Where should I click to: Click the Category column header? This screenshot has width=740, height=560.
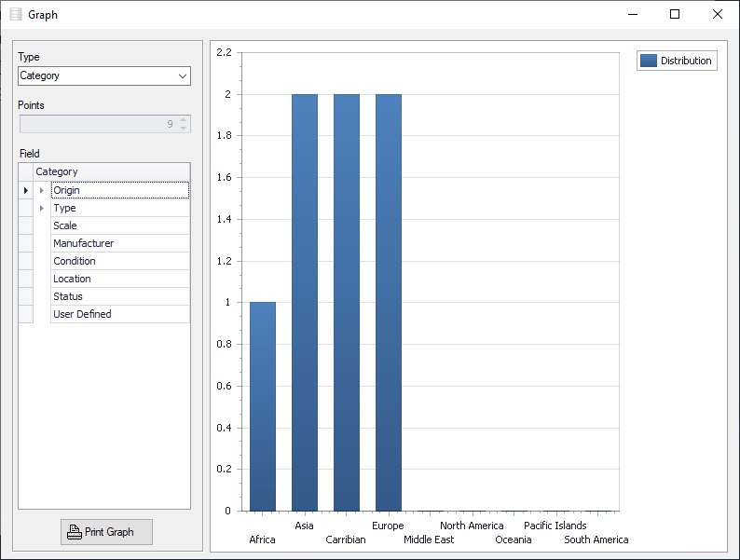pyautogui.click(x=112, y=171)
